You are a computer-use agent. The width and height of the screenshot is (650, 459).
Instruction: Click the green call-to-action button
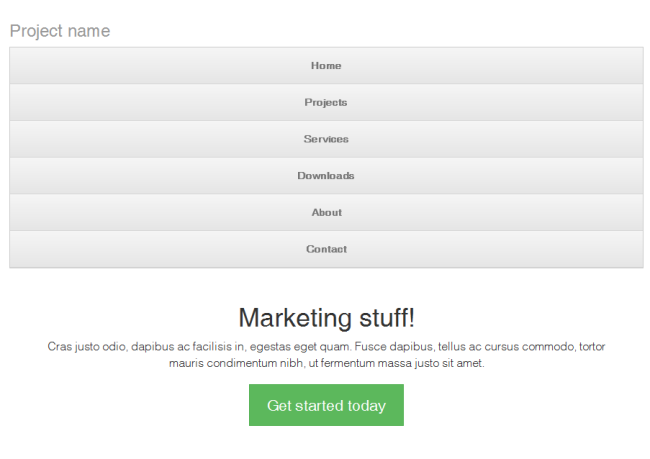(326, 405)
